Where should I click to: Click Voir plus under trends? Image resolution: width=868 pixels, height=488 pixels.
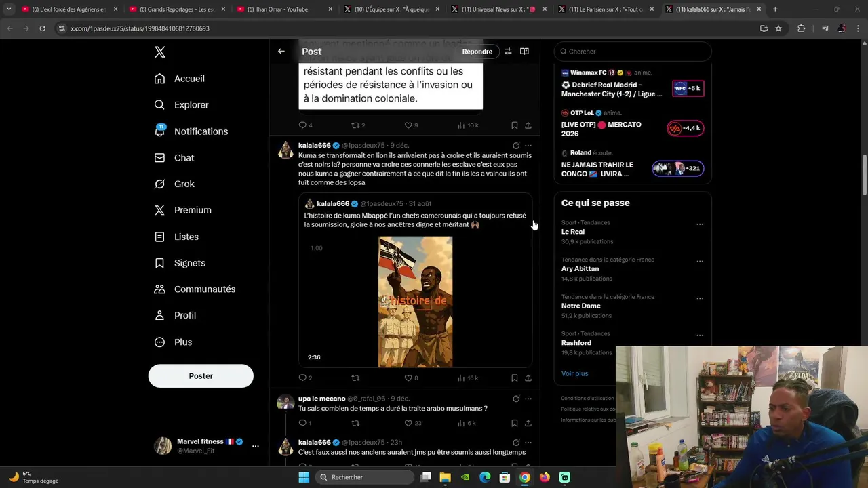[x=574, y=373]
